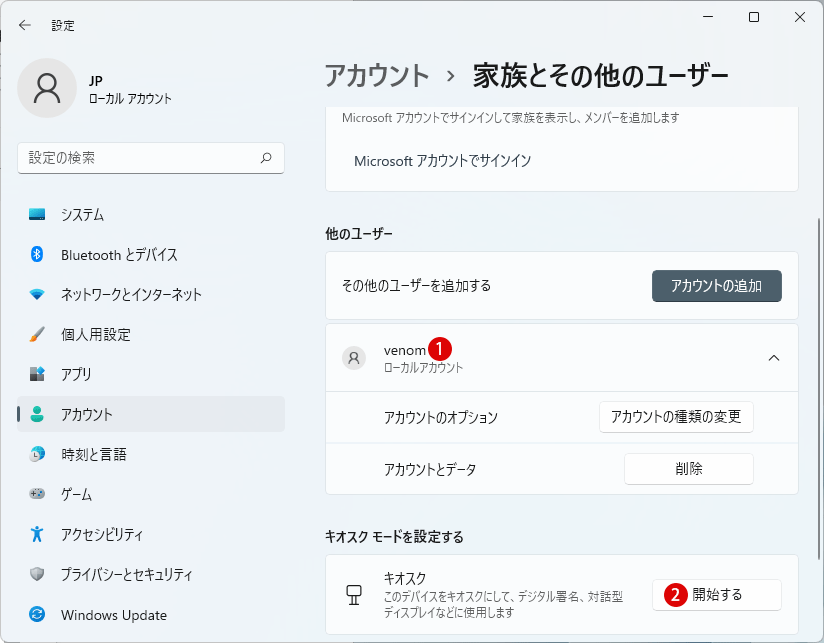Click the ゲーム controller icon
824x643 pixels.
tap(37, 494)
